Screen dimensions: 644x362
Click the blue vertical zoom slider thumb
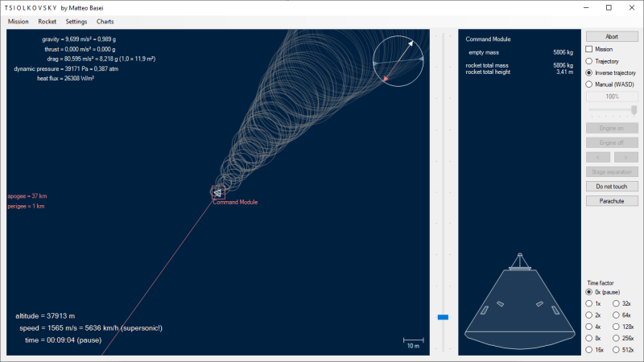pos(443,317)
